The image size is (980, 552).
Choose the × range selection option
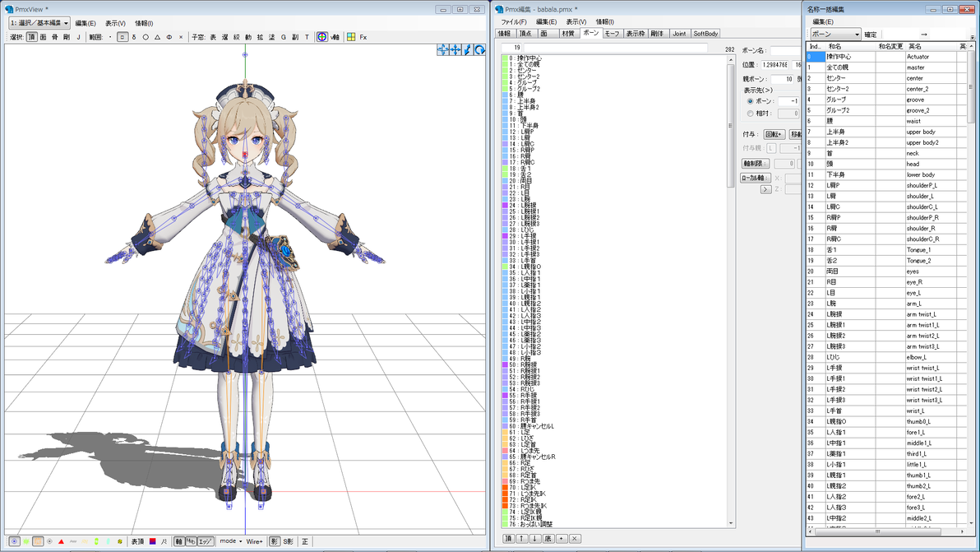coord(181,38)
